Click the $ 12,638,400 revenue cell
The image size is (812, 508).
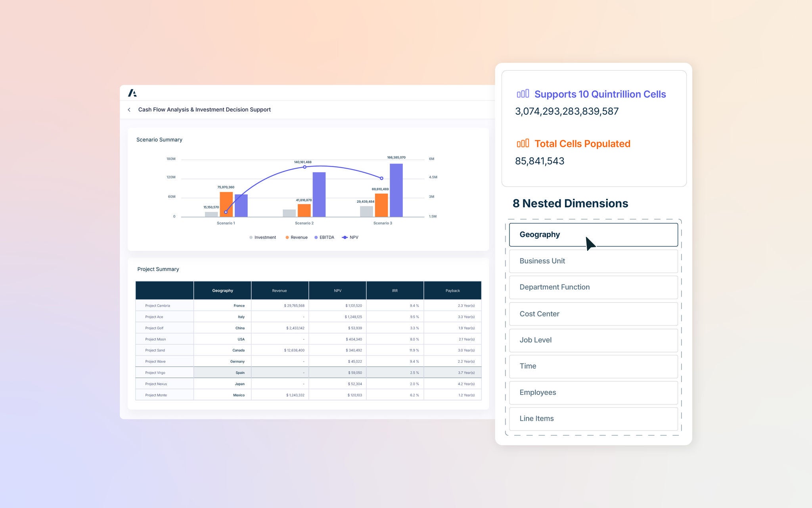click(x=280, y=350)
